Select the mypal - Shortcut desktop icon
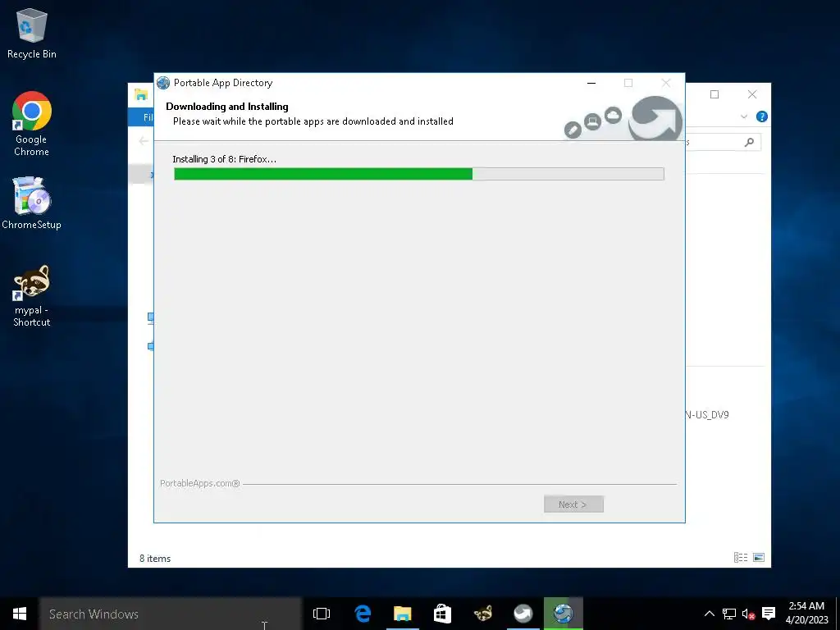 coord(32,295)
